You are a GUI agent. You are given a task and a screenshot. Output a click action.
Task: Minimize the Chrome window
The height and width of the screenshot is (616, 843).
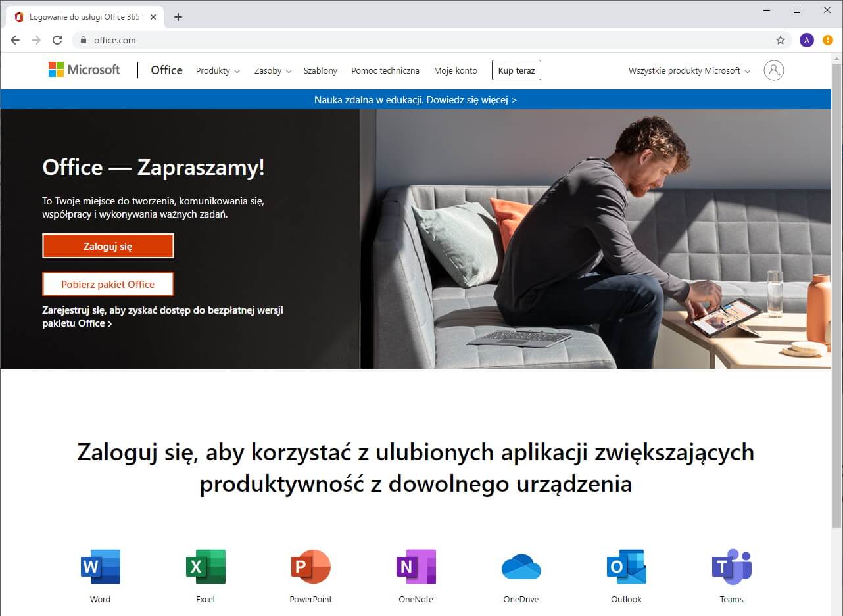[767, 10]
